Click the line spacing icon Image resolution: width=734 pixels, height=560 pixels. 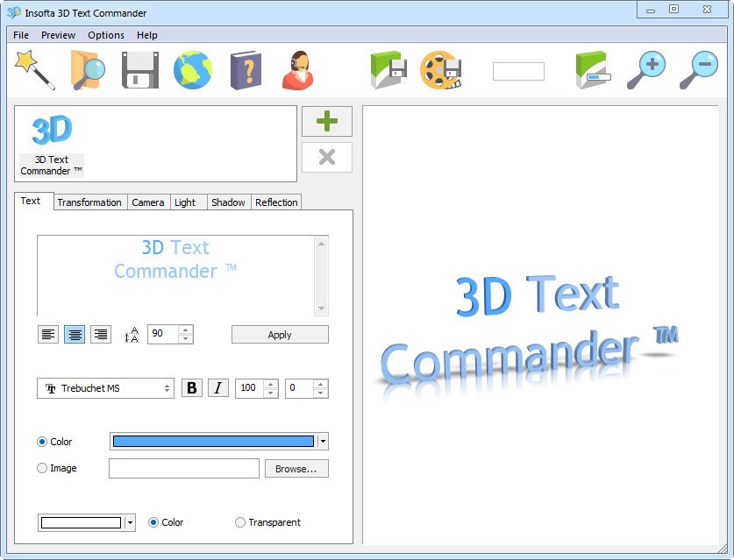(132, 335)
